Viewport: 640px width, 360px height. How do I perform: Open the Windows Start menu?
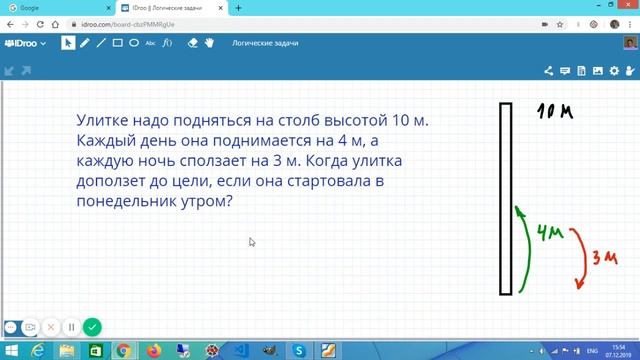point(11,351)
